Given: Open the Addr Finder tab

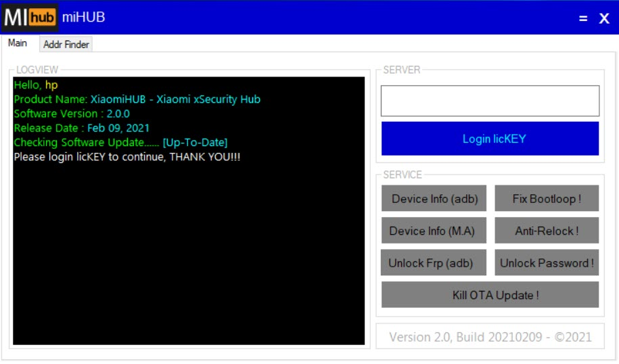Looking at the screenshot, I should click(66, 45).
